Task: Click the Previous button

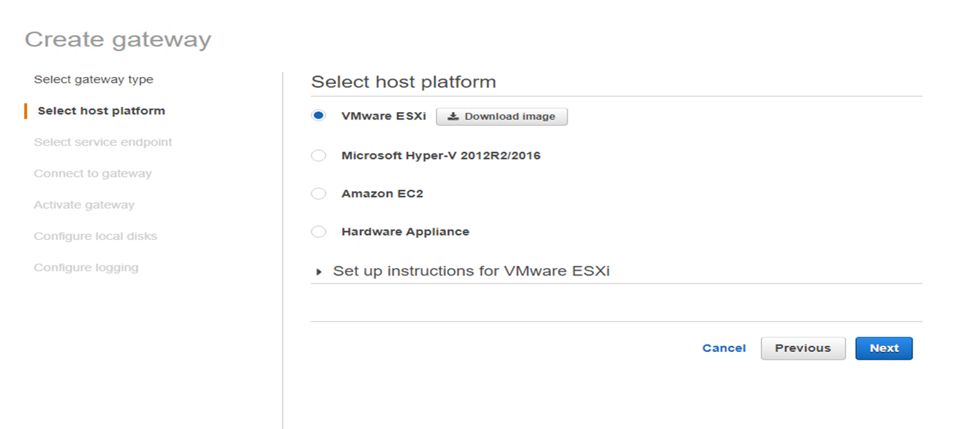Action: [x=802, y=348]
